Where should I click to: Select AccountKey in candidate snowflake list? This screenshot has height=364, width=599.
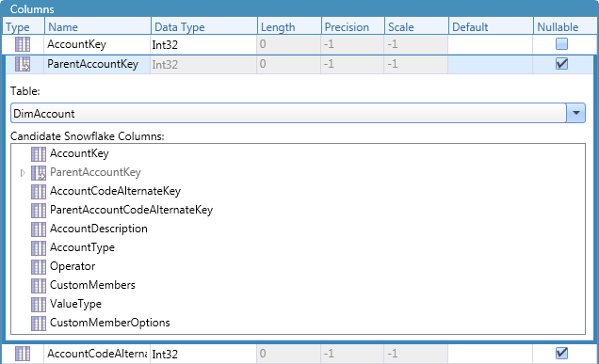click(x=79, y=153)
